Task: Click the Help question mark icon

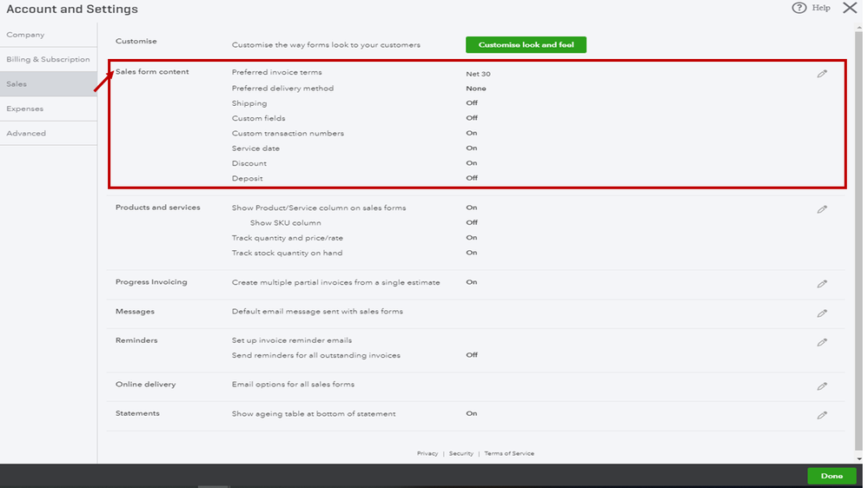Action: coord(799,8)
